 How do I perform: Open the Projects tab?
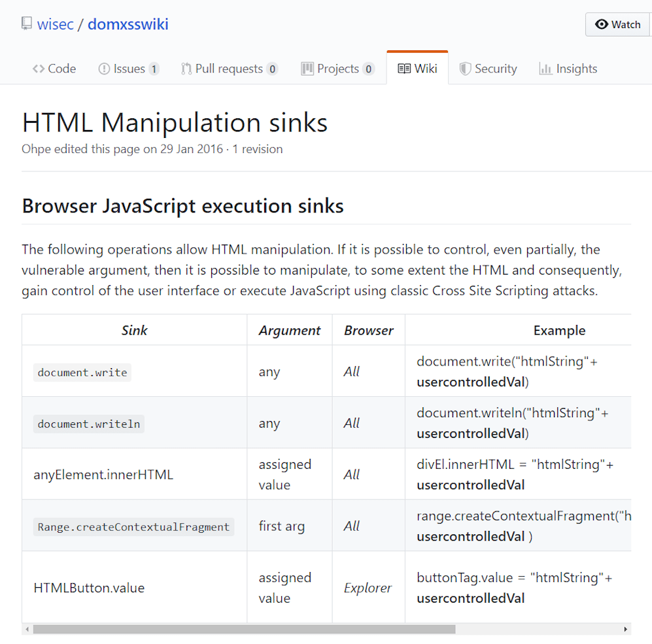(x=337, y=69)
